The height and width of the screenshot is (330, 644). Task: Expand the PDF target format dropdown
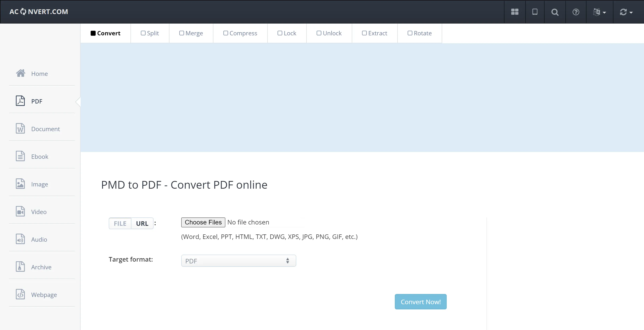[x=238, y=260]
